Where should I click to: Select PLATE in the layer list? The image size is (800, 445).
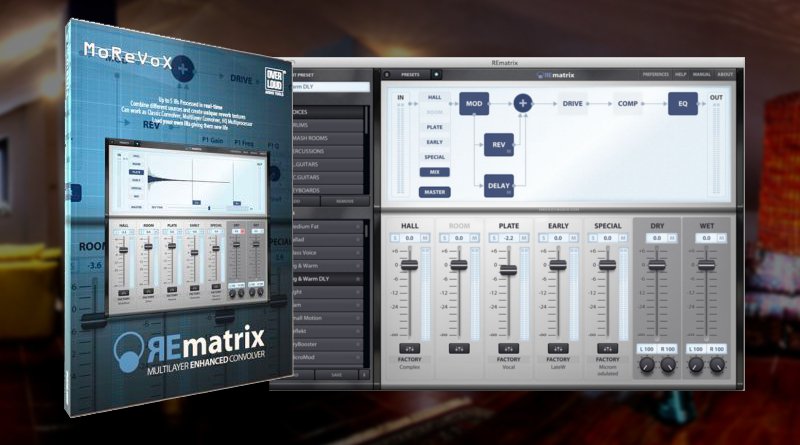coord(435,127)
